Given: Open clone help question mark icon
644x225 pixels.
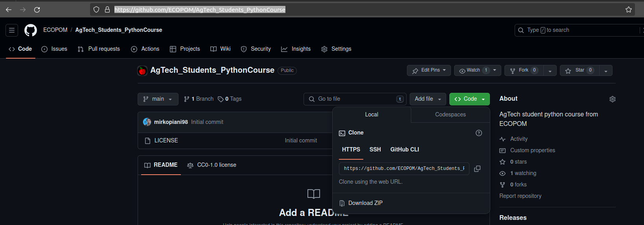Looking at the screenshot, I should point(478,133).
